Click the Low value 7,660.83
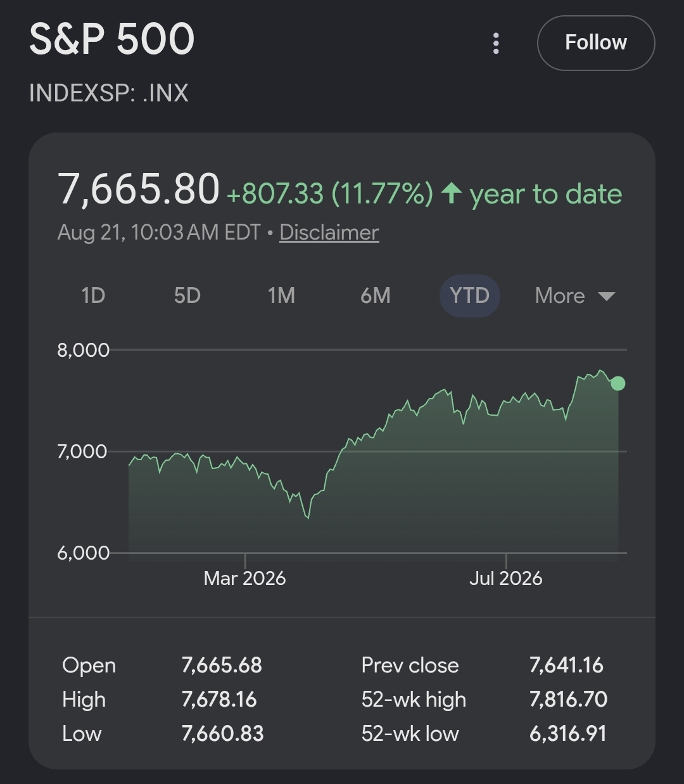The image size is (684, 784). [x=222, y=733]
